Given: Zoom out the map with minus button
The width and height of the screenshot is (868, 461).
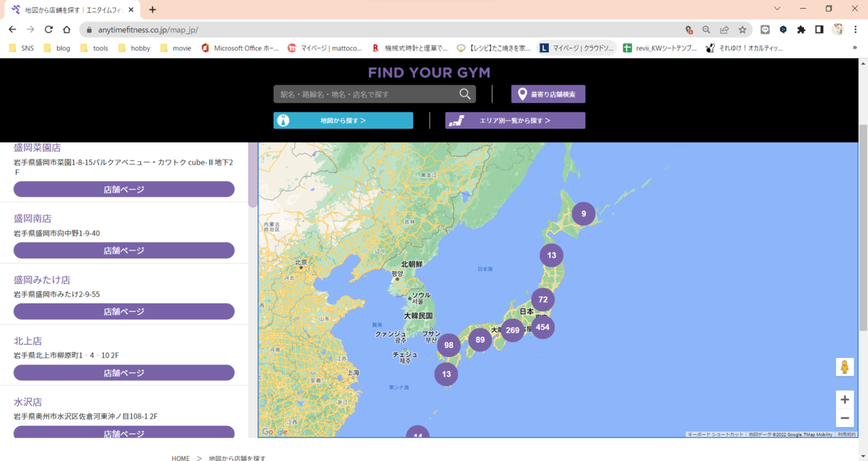Looking at the screenshot, I should (844, 418).
